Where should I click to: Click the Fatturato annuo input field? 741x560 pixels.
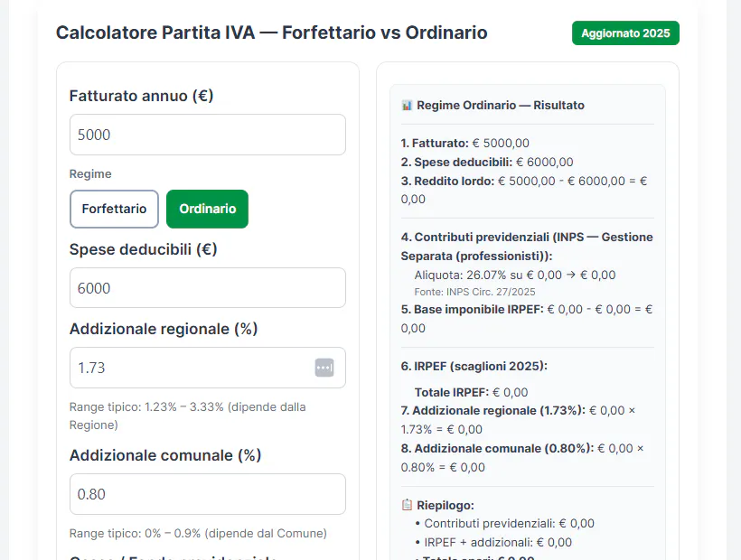click(208, 135)
